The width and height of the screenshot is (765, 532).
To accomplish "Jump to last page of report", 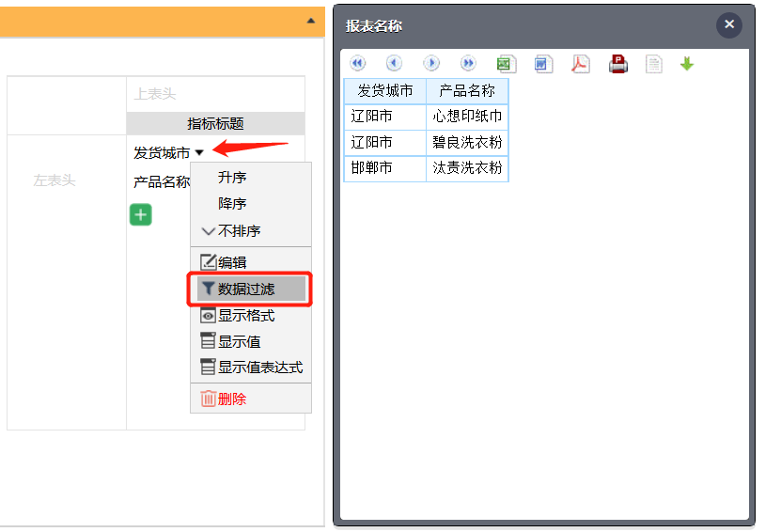I will [x=468, y=63].
